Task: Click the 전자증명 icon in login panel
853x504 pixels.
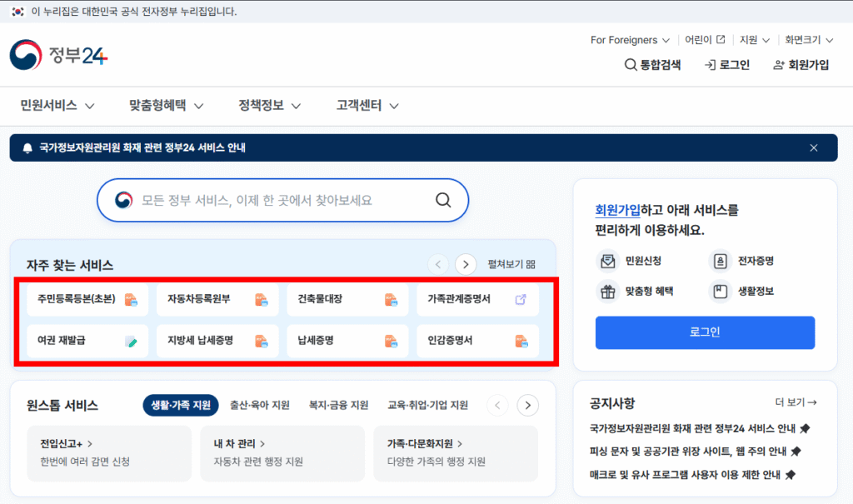Action: [x=718, y=261]
